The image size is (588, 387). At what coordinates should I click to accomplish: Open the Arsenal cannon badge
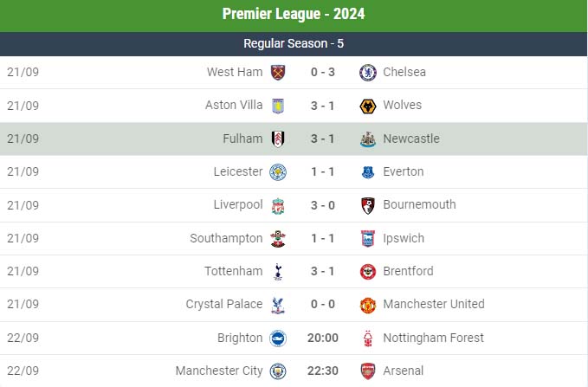[x=368, y=371]
